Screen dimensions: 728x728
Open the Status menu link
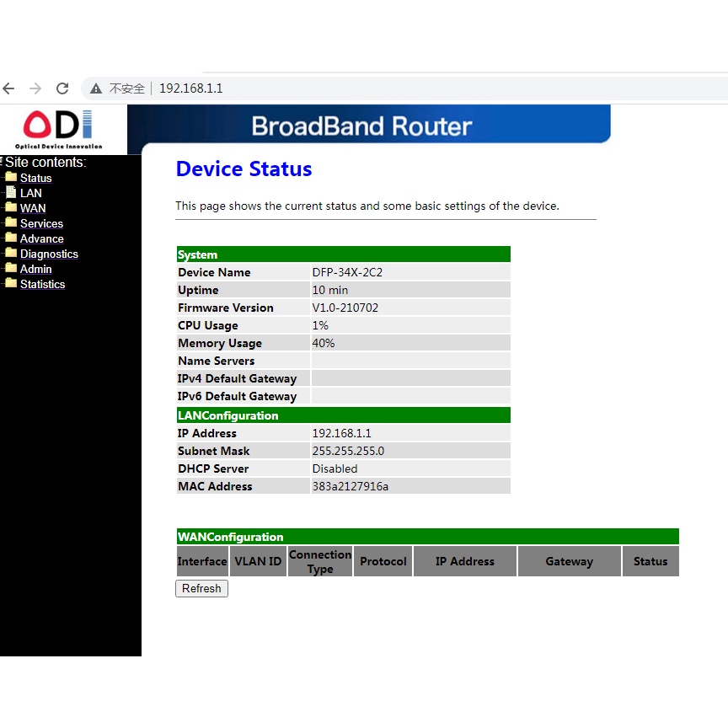pos(36,178)
